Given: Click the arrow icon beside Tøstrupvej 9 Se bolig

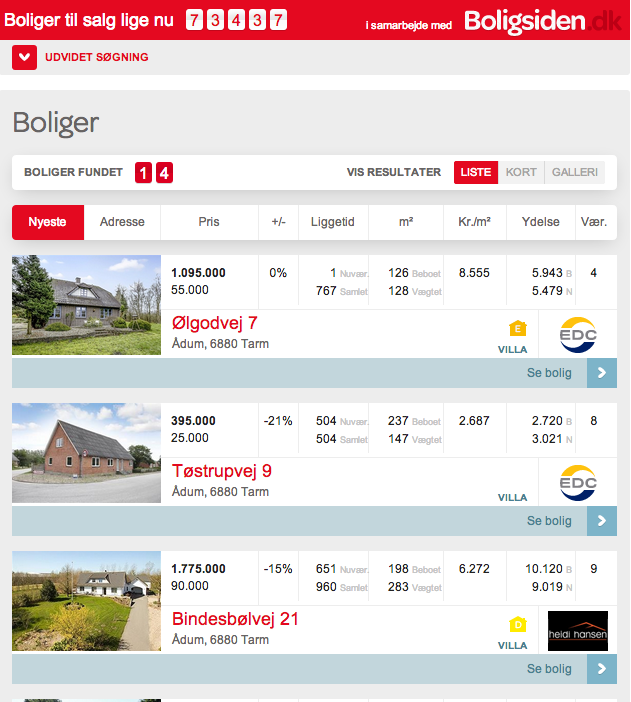Looking at the screenshot, I should click(x=601, y=521).
